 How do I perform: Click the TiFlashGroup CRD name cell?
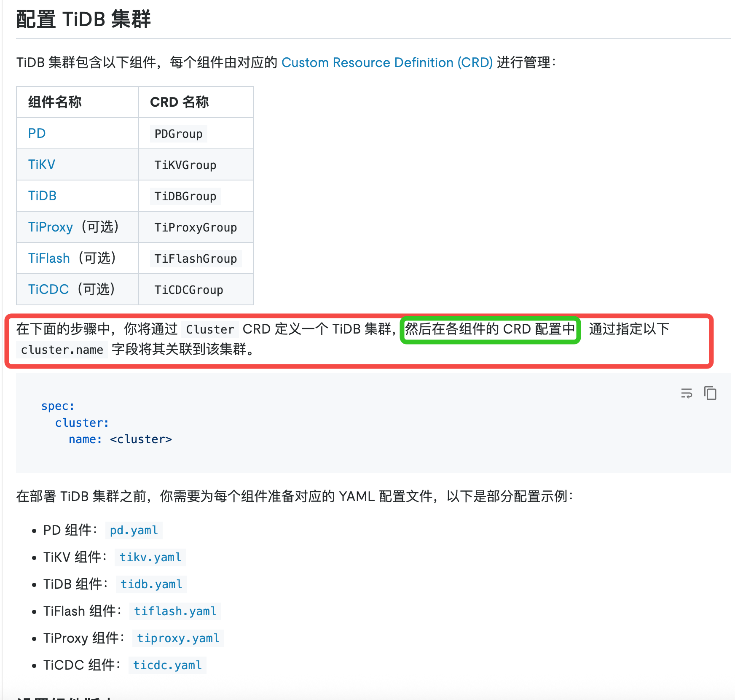196,258
